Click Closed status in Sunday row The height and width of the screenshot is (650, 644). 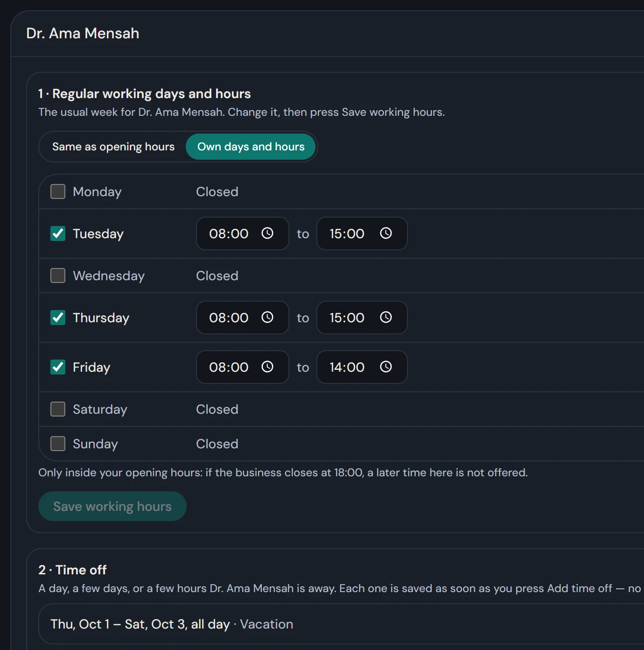[217, 444]
